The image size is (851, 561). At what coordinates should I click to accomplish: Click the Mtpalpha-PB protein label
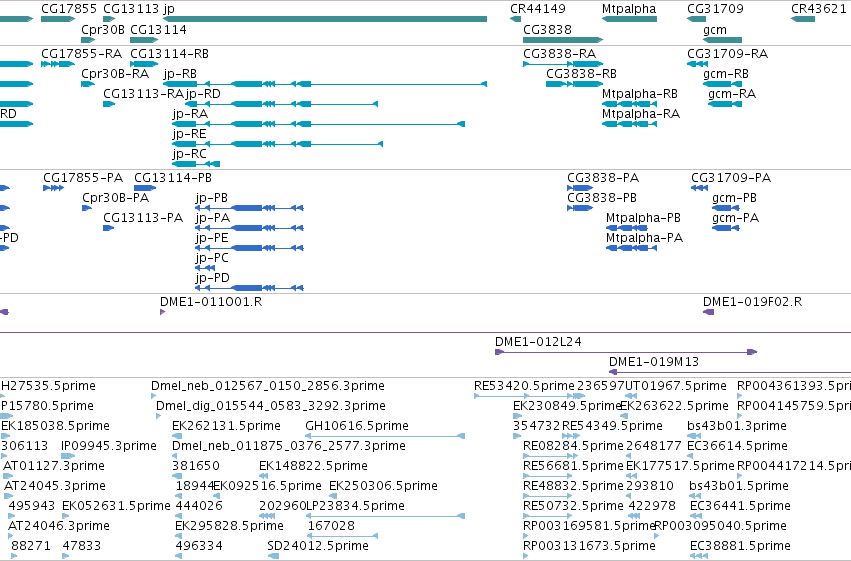643,218
